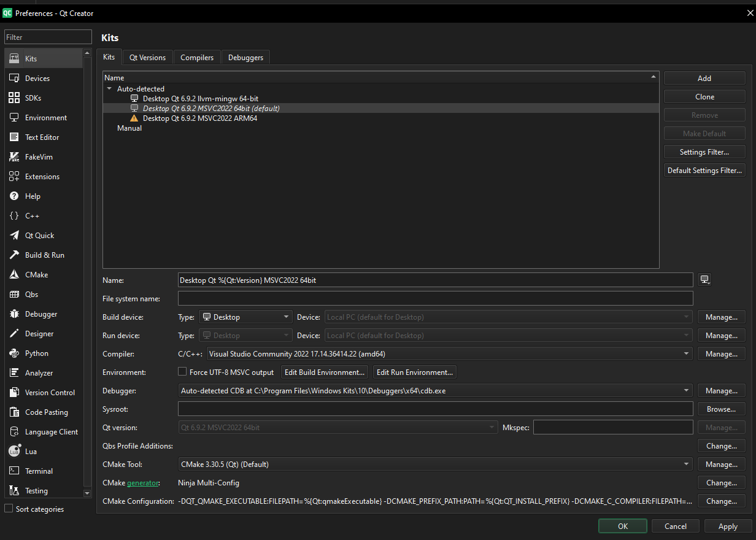Image resolution: width=756 pixels, height=540 pixels.
Task: Click the File system name field
Action: coord(436,298)
